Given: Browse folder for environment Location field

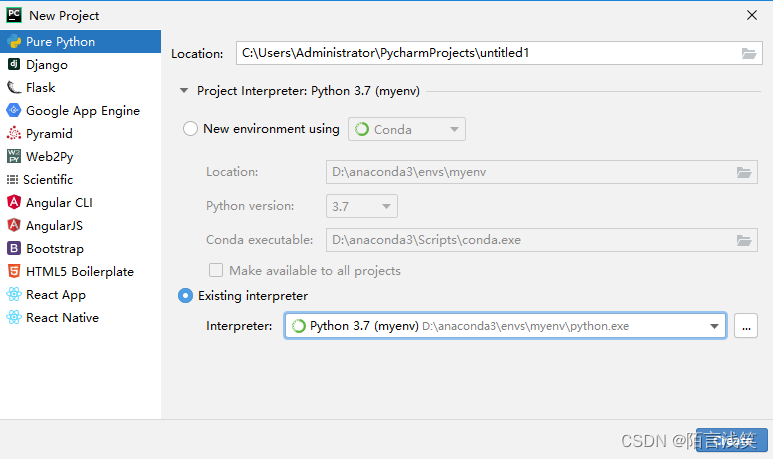Looking at the screenshot, I should (x=744, y=172).
